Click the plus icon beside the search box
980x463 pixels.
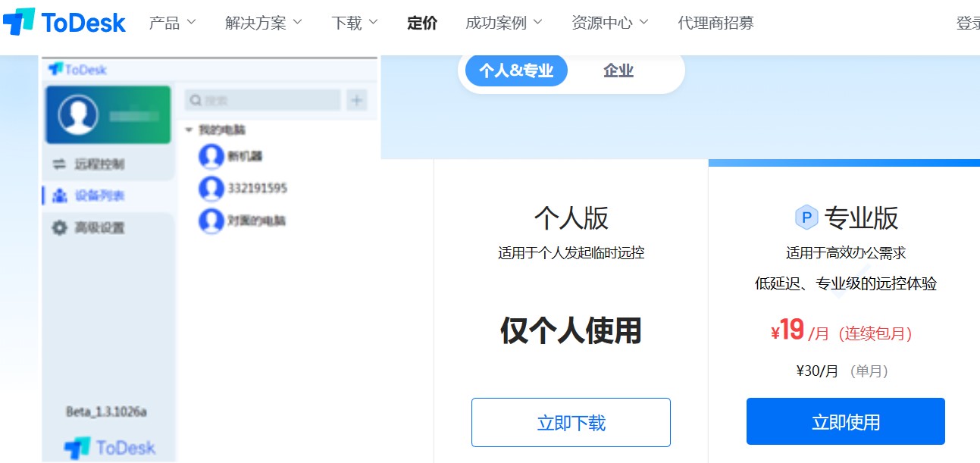(356, 100)
